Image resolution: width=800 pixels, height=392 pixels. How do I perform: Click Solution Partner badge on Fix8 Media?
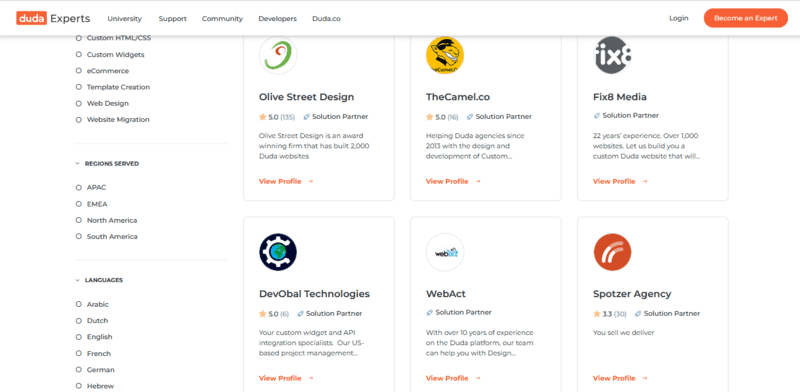[x=626, y=116]
